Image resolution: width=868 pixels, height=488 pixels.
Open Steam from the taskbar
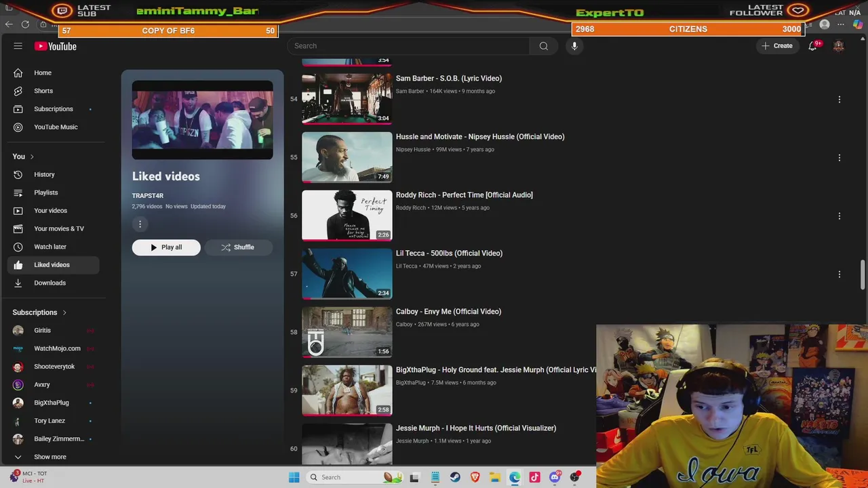[x=455, y=477]
